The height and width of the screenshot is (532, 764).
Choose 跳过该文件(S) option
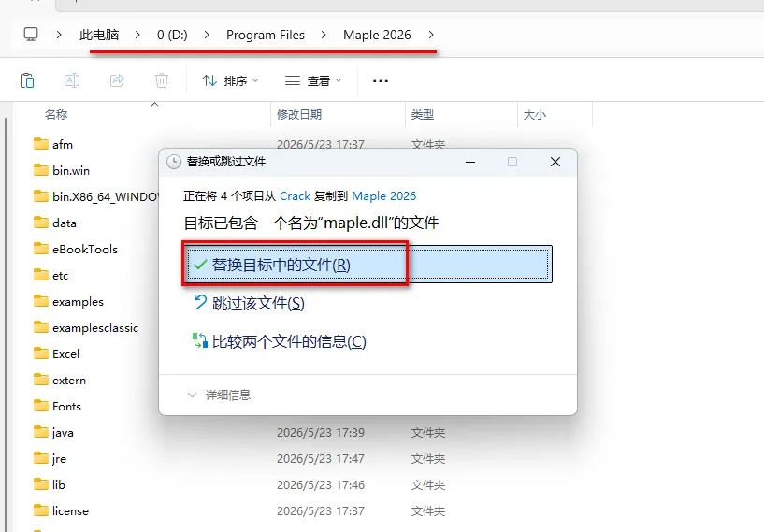coord(258,304)
